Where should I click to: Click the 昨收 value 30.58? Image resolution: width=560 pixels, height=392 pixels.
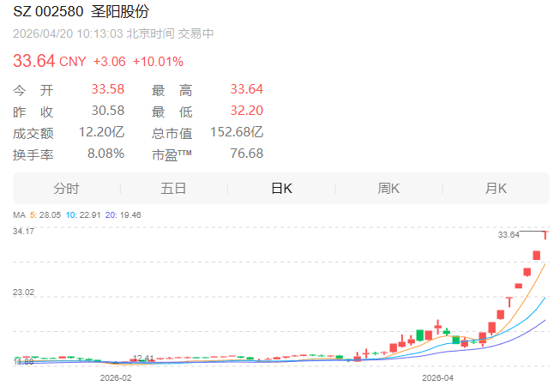(x=107, y=111)
